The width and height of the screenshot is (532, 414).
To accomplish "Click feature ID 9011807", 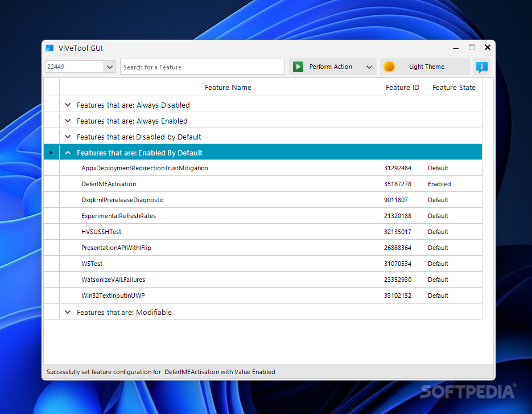I will click(x=396, y=200).
